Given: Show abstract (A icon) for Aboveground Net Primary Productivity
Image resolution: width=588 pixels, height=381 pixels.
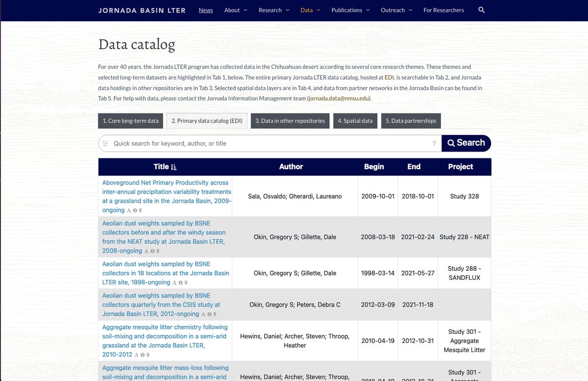Looking at the screenshot, I should [x=129, y=211].
